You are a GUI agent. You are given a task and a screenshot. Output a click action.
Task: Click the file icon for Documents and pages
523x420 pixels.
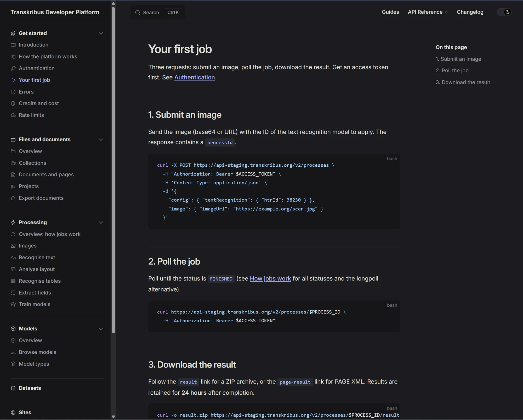point(13,175)
